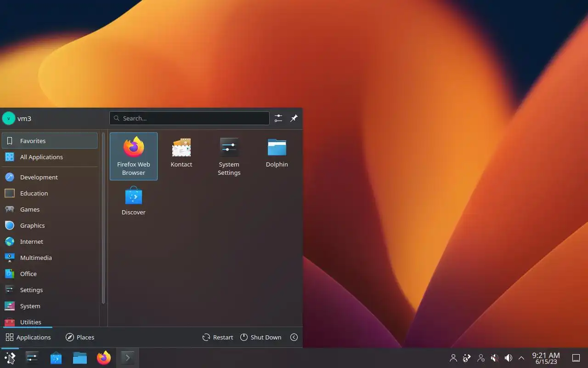The image size is (588, 368).
Task: Click the muted speaker tray icon
Action: 495,357
